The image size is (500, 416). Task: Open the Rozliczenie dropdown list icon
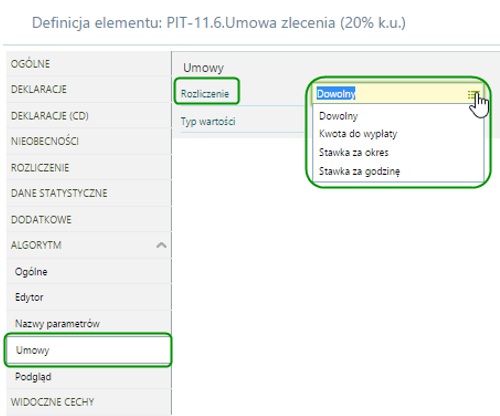(x=473, y=95)
